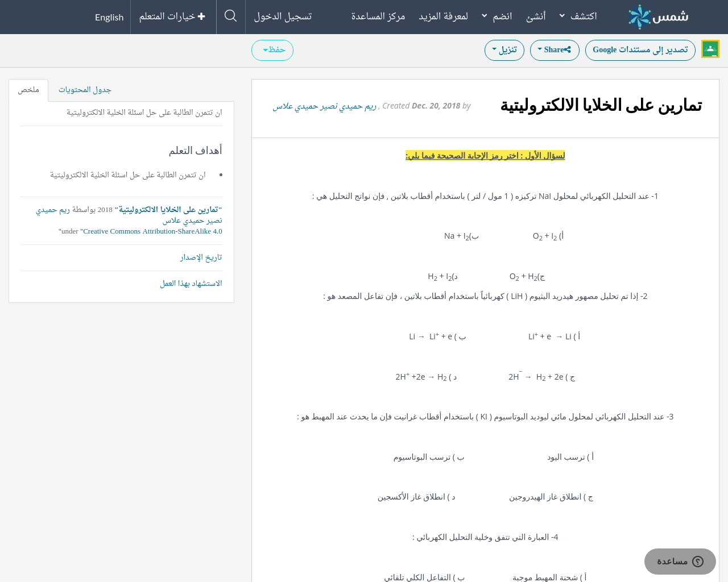
Task: Open Creative Commons Attribution-ShareAlike 4.0 license link
Action: pyautogui.click(x=152, y=231)
